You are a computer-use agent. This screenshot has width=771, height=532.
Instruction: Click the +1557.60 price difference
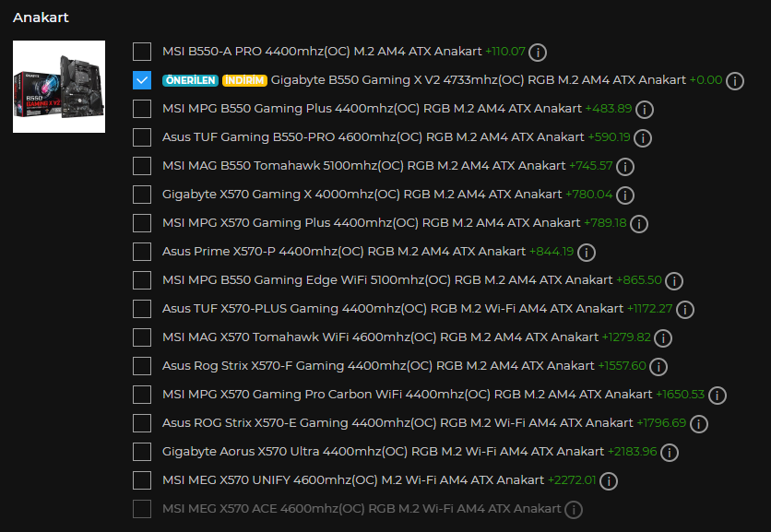(622, 365)
